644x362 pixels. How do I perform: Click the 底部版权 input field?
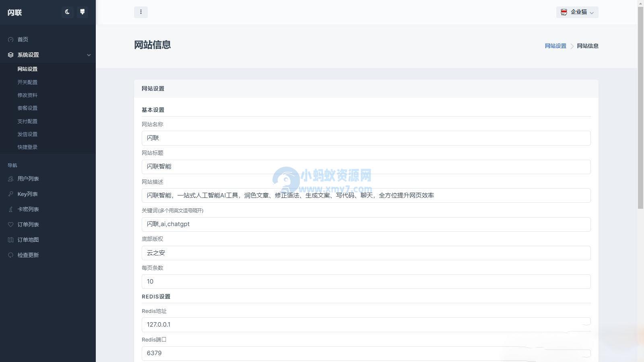[366, 253]
